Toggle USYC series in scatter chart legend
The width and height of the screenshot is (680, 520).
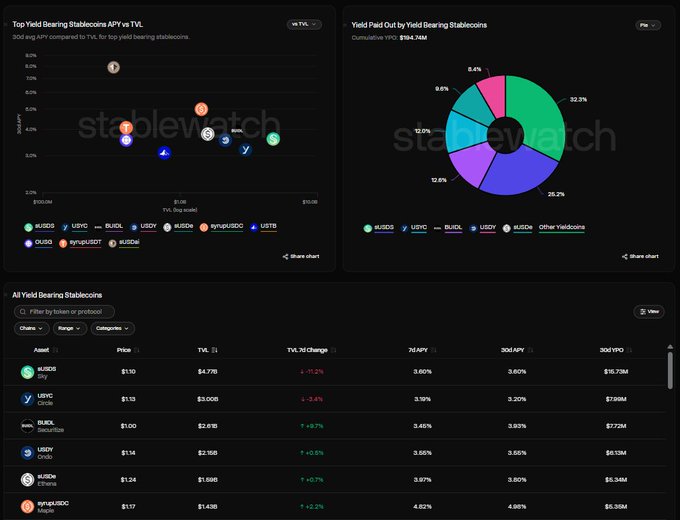pos(75,227)
